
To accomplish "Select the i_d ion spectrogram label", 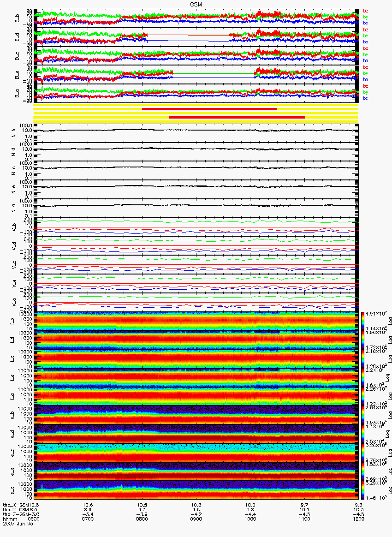I will click(x=12, y=340).
